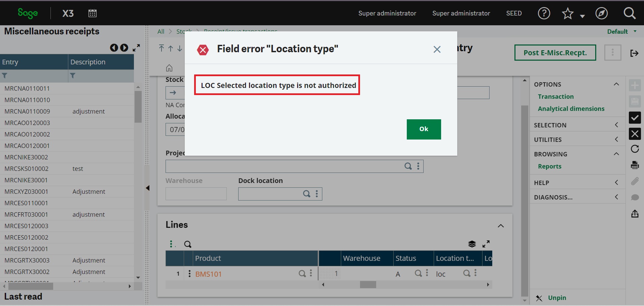This screenshot has height=306, width=644.
Task: Refresh the record with the circular arrow
Action: click(635, 149)
